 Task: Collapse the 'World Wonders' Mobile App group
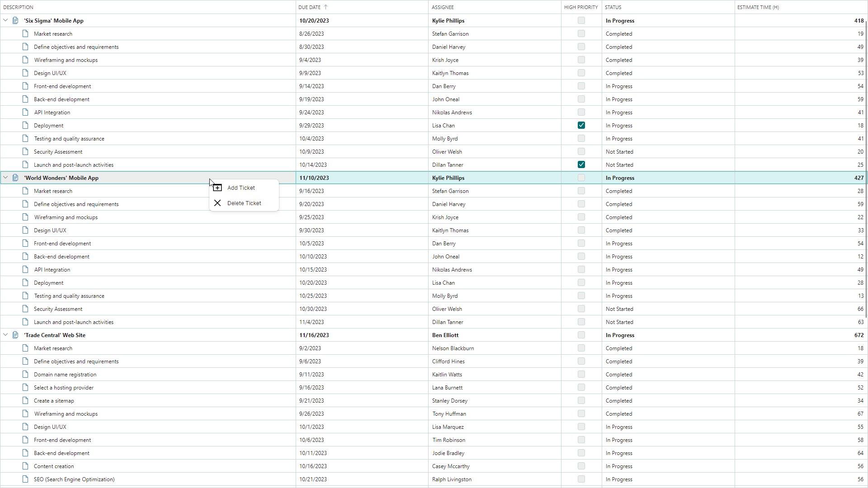(x=5, y=178)
